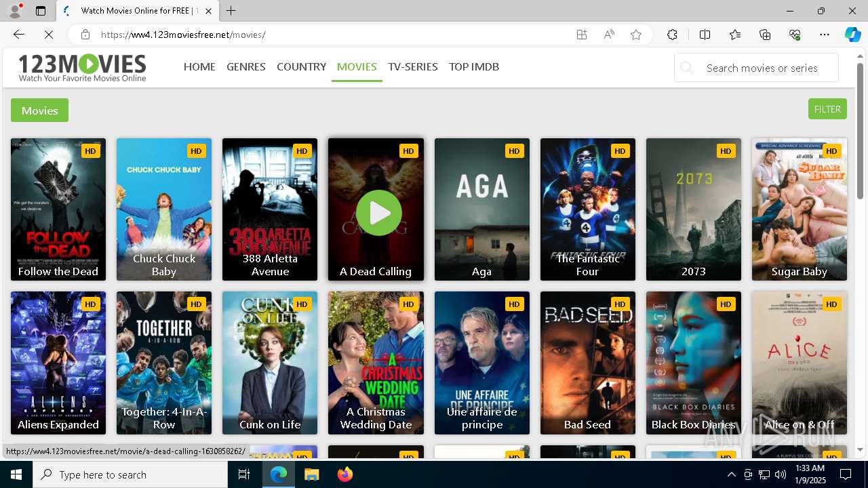The image size is (868, 488).
Task: View site information lock icon
Action: click(x=85, y=35)
